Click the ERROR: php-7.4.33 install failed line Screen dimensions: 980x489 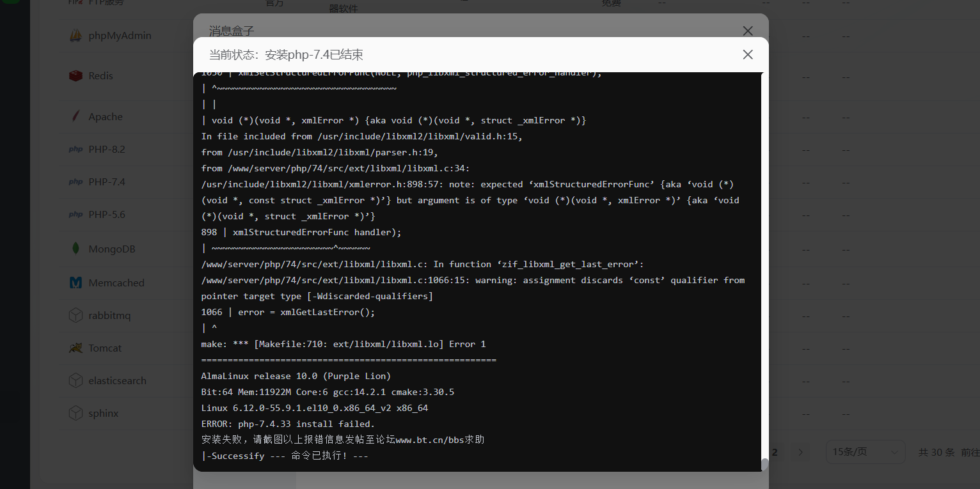click(x=288, y=424)
